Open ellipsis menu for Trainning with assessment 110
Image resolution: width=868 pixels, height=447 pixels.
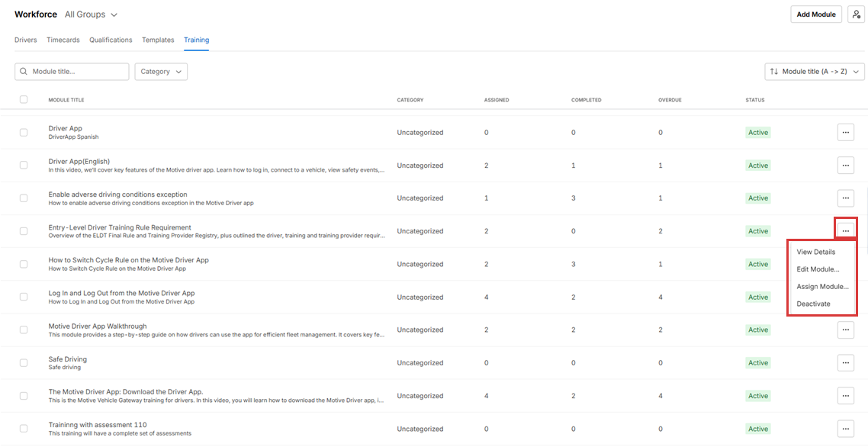(845, 429)
